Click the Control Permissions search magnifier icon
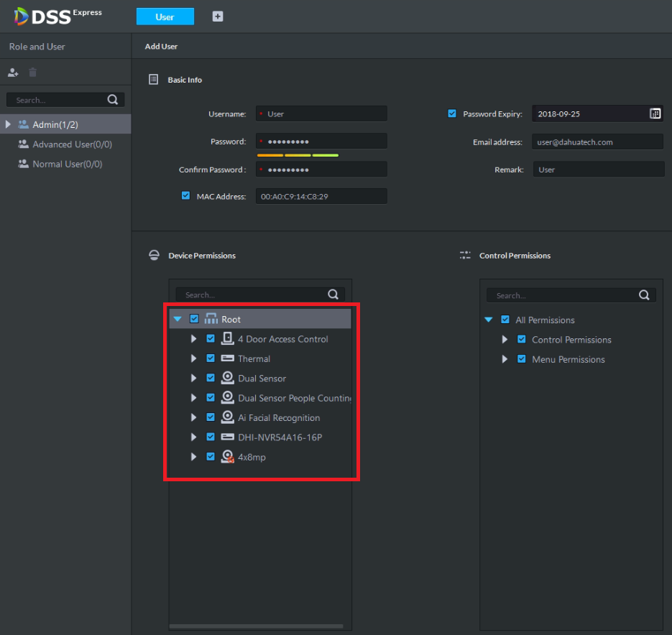The height and width of the screenshot is (635, 672). tap(644, 295)
